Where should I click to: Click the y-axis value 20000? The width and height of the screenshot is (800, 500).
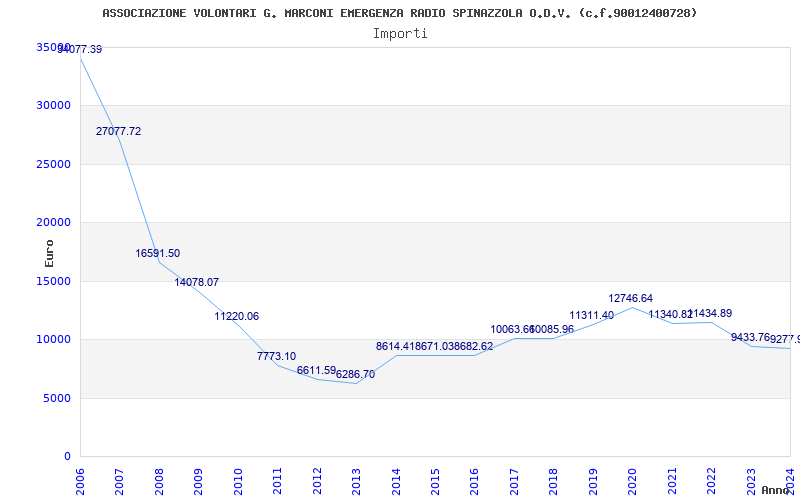point(54,222)
